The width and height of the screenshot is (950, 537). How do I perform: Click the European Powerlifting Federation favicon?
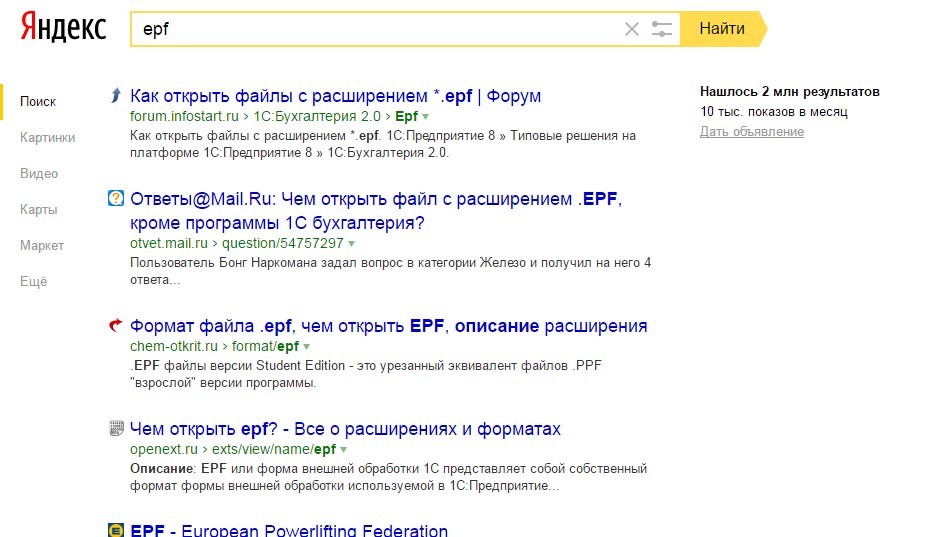click(x=115, y=530)
